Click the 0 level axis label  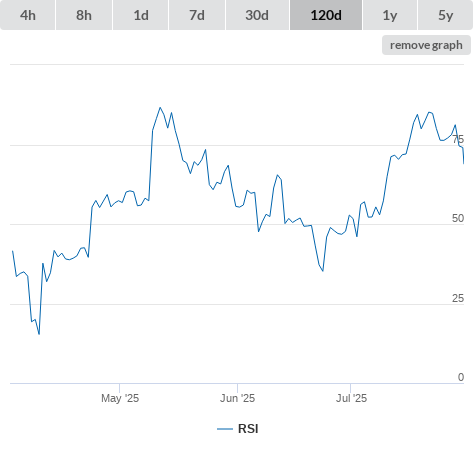pyautogui.click(x=461, y=377)
